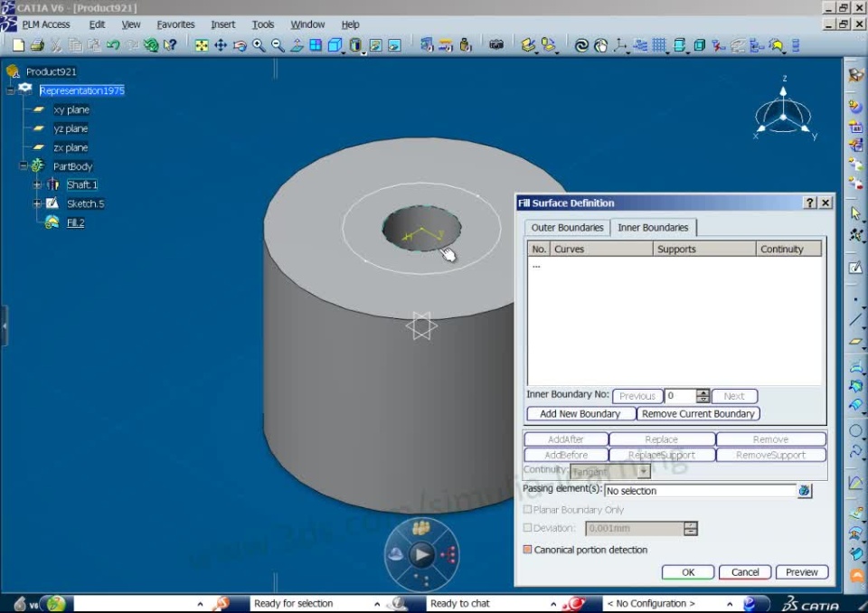Screen dimensions: 868x613
Task: Click Remove Current Boundary button
Action: pos(698,414)
